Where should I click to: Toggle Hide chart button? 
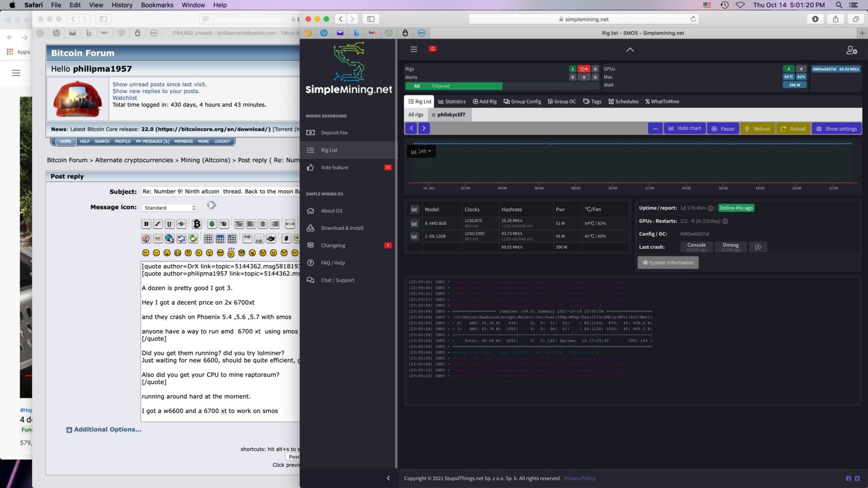(685, 129)
